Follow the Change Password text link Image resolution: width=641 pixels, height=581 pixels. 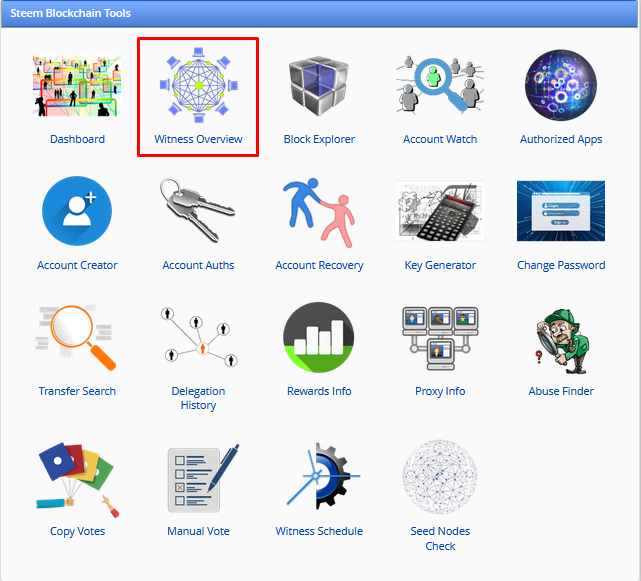pos(561,265)
